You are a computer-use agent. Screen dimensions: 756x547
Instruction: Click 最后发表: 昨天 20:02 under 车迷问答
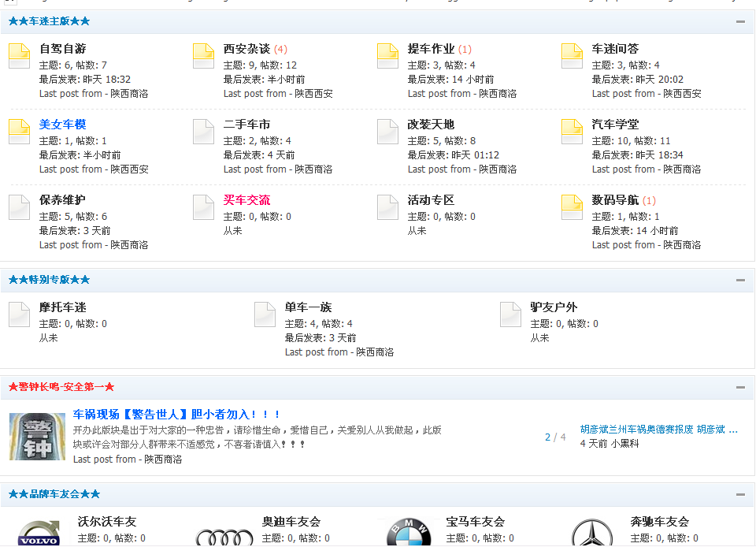[637, 79]
